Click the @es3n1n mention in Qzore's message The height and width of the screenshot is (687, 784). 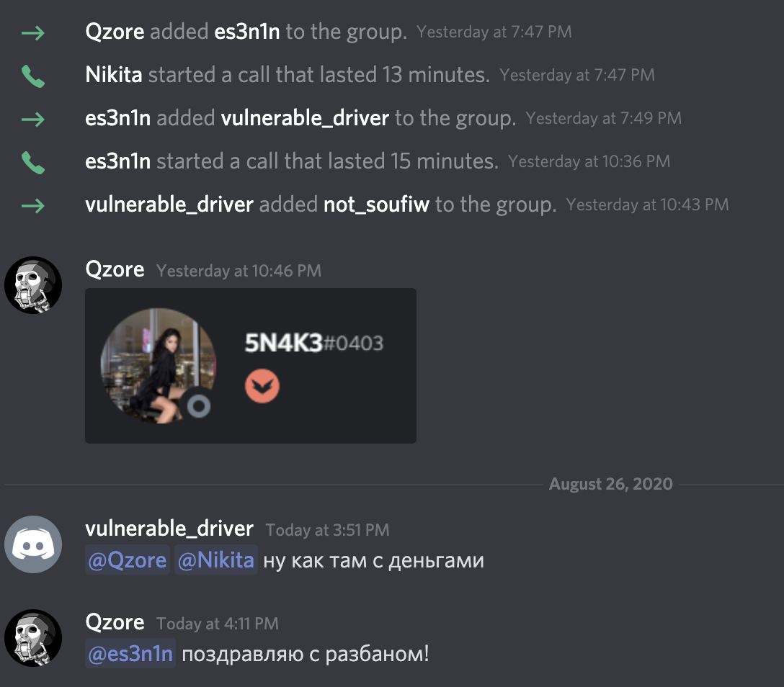(130, 654)
